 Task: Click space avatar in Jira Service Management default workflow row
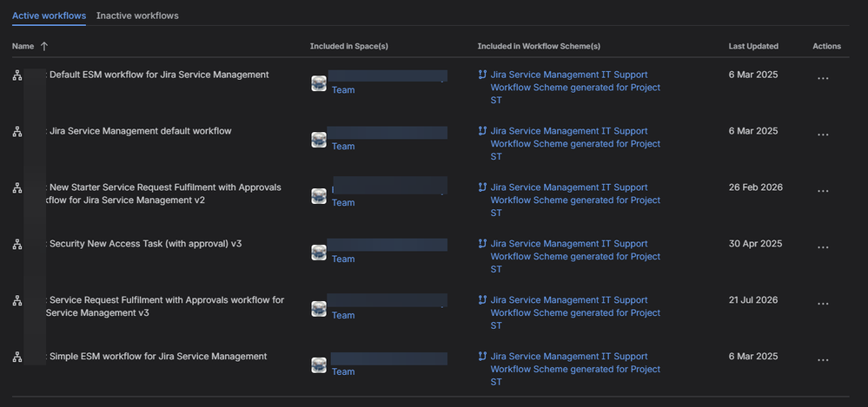coord(319,140)
